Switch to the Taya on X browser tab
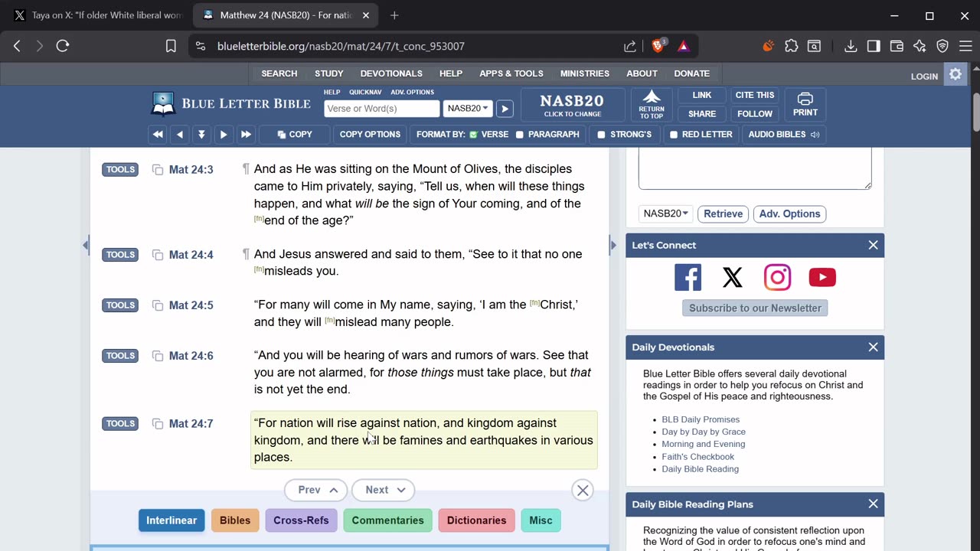980x551 pixels. coord(98,15)
